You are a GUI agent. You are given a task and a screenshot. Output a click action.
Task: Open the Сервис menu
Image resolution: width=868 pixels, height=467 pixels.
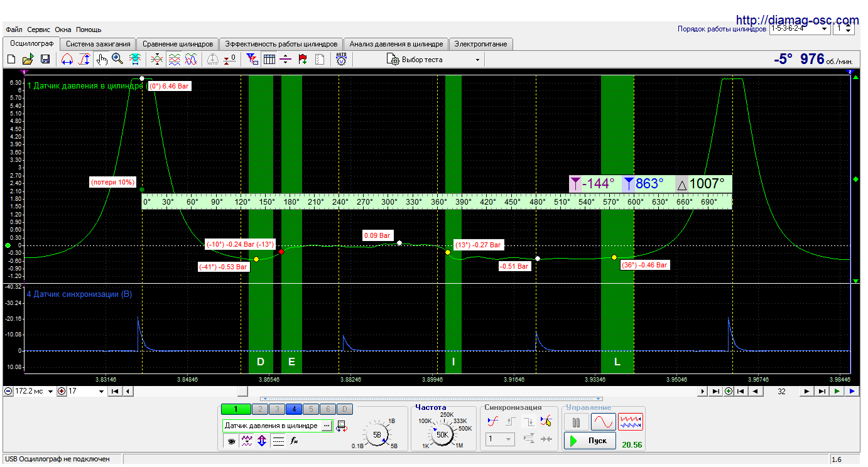coord(39,30)
